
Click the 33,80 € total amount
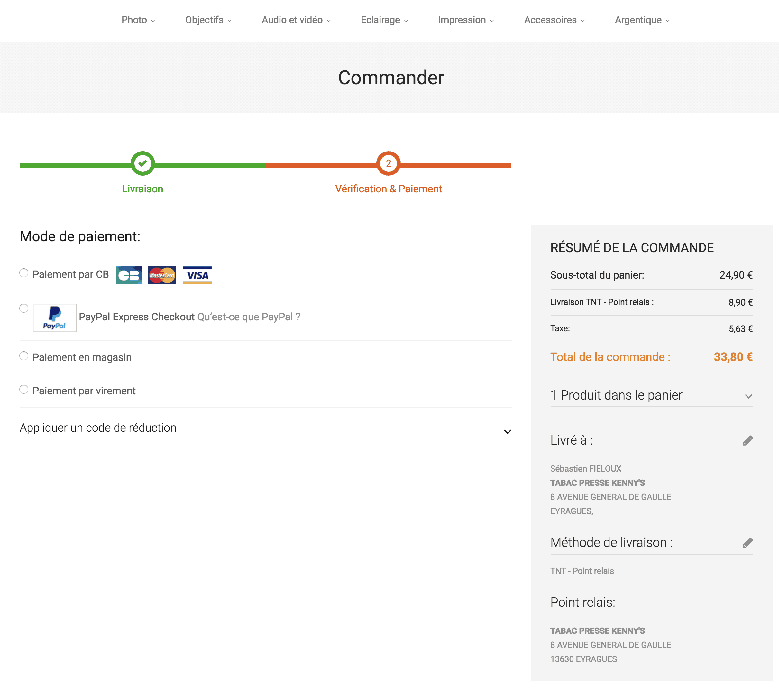[x=733, y=357]
